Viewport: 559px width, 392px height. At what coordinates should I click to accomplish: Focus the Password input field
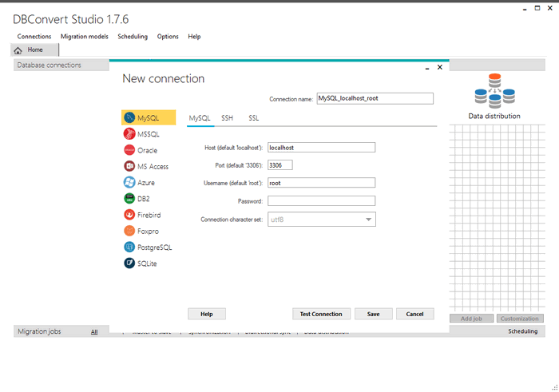322,200
